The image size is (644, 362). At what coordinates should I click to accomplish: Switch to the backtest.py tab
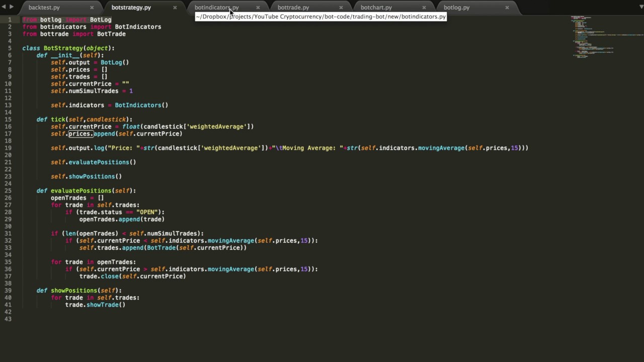coord(44,8)
